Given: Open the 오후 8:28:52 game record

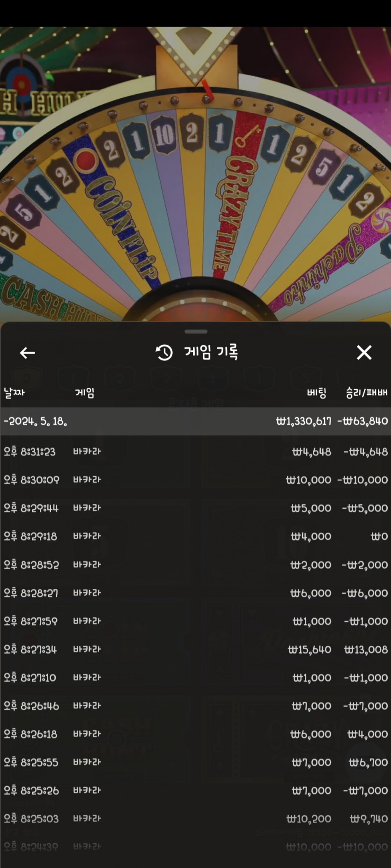Looking at the screenshot, I should pos(195,564).
